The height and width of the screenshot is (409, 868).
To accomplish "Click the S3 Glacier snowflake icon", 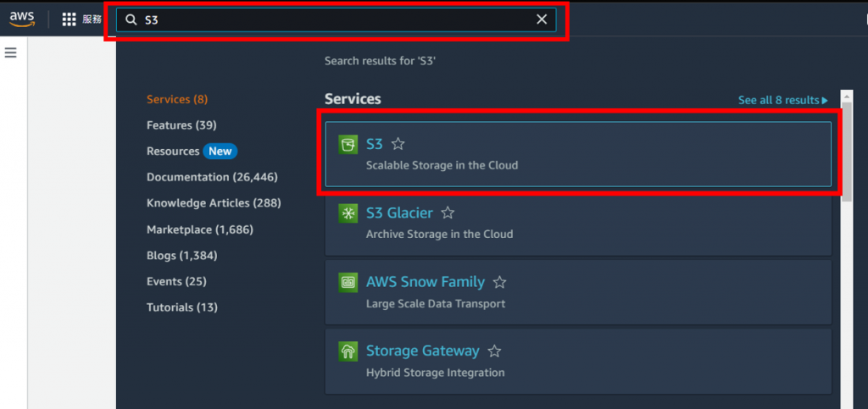I will coord(347,214).
